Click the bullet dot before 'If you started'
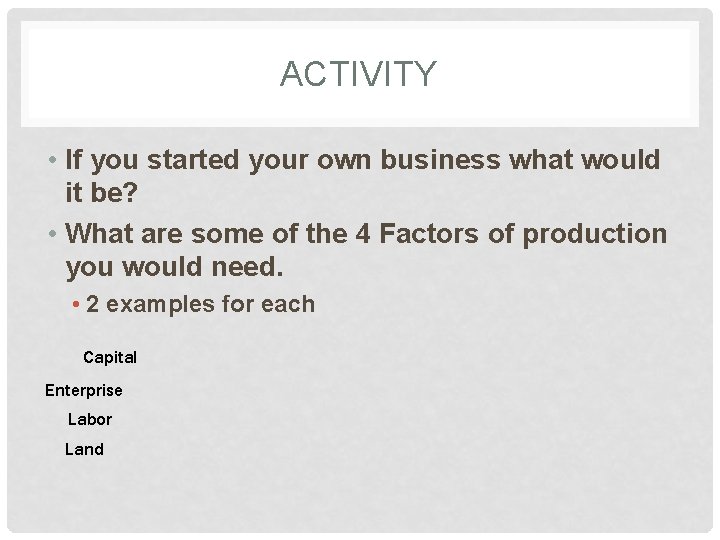The width and height of the screenshot is (720, 540). [50, 160]
